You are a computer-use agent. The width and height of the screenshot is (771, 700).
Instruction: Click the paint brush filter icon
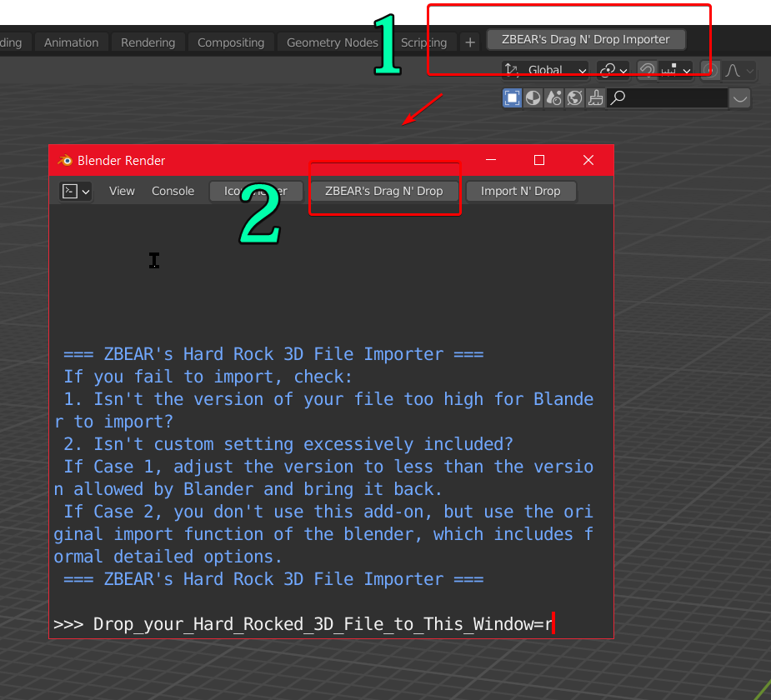595,98
